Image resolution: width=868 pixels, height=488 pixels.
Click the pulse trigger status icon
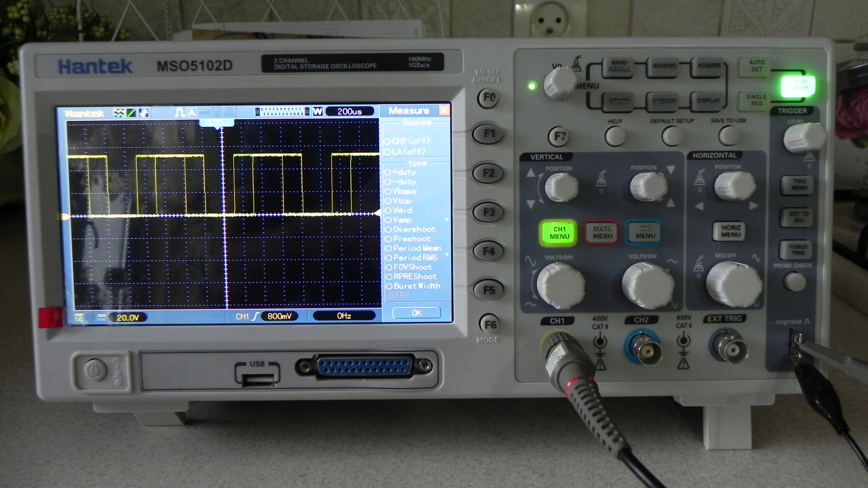point(180,113)
